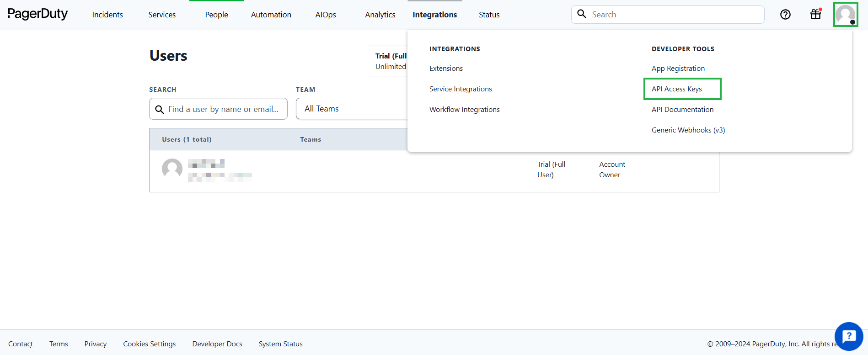Screen dimensions: 868x355
Task: Click the Account Owner cell
Action: 612,170
